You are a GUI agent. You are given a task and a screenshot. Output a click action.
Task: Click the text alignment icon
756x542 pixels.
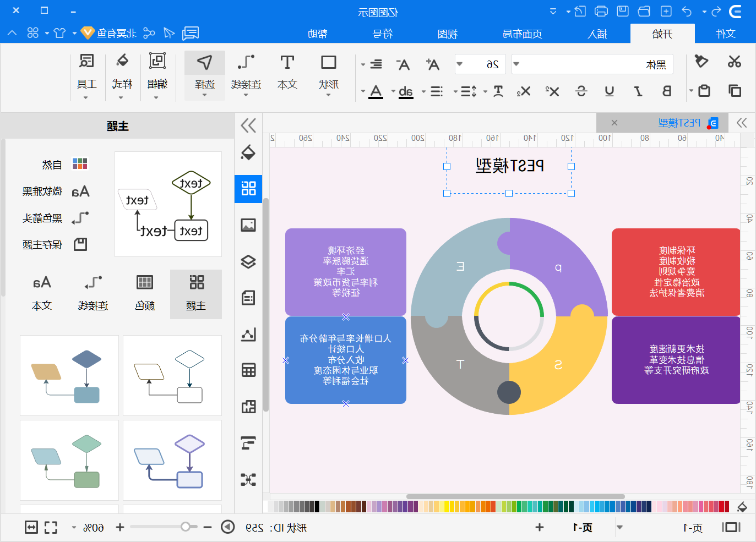376,64
